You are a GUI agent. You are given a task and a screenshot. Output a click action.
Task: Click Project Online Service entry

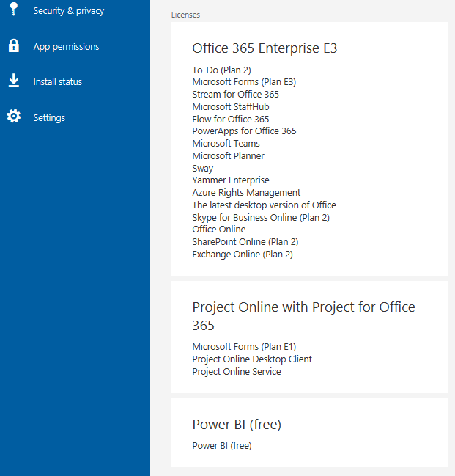coord(237,372)
